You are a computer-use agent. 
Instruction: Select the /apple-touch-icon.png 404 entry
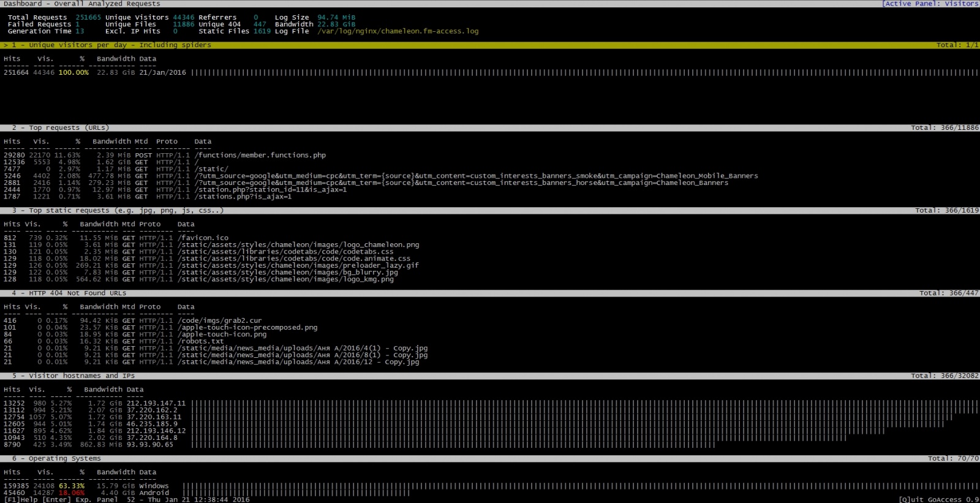click(x=222, y=335)
